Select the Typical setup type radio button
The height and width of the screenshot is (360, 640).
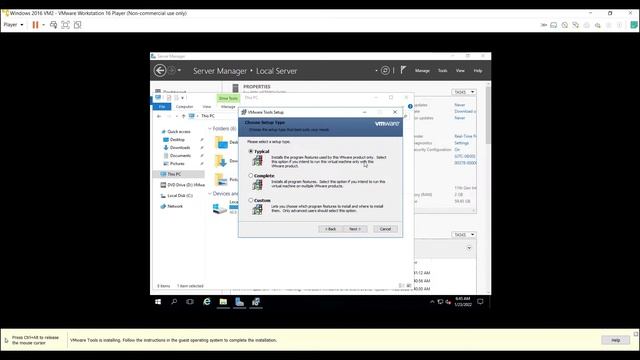[251, 151]
